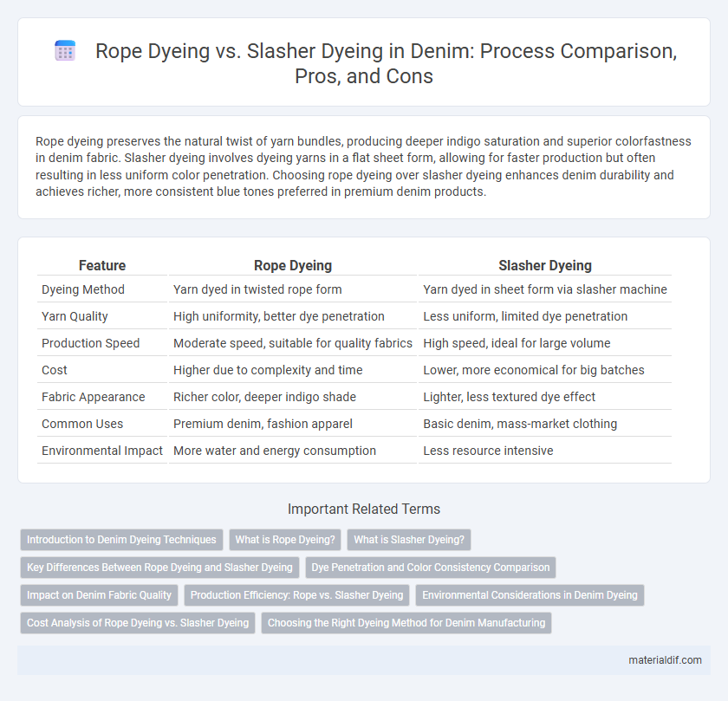
Task: Click cell 'Less resource intensive'
Action: [x=488, y=451]
